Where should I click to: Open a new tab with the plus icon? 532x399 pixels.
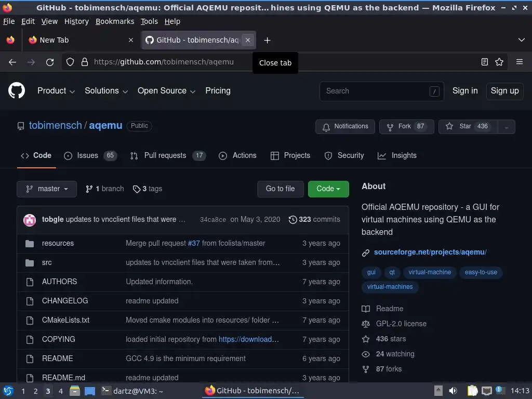pyautogui.click(x=268, y=41)
